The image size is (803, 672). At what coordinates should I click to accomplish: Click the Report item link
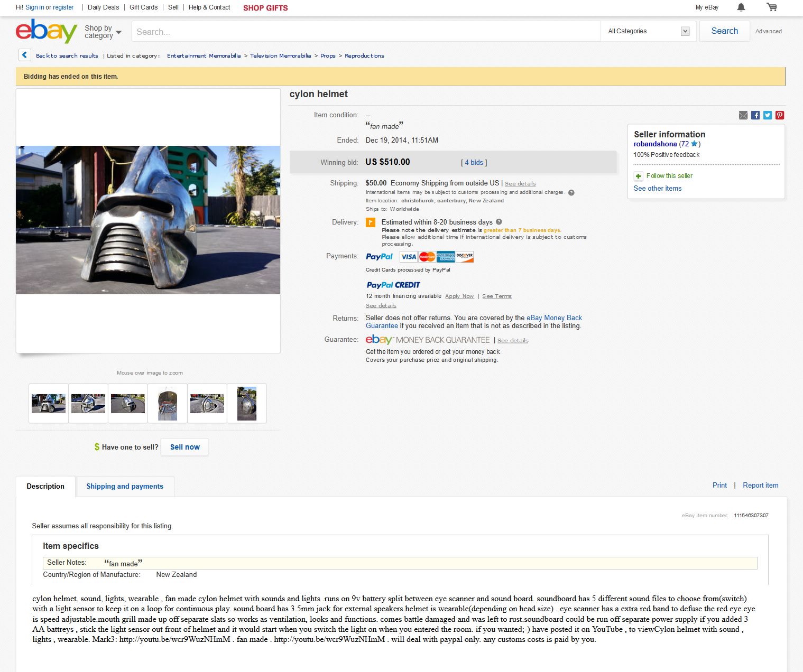[760, 485]
